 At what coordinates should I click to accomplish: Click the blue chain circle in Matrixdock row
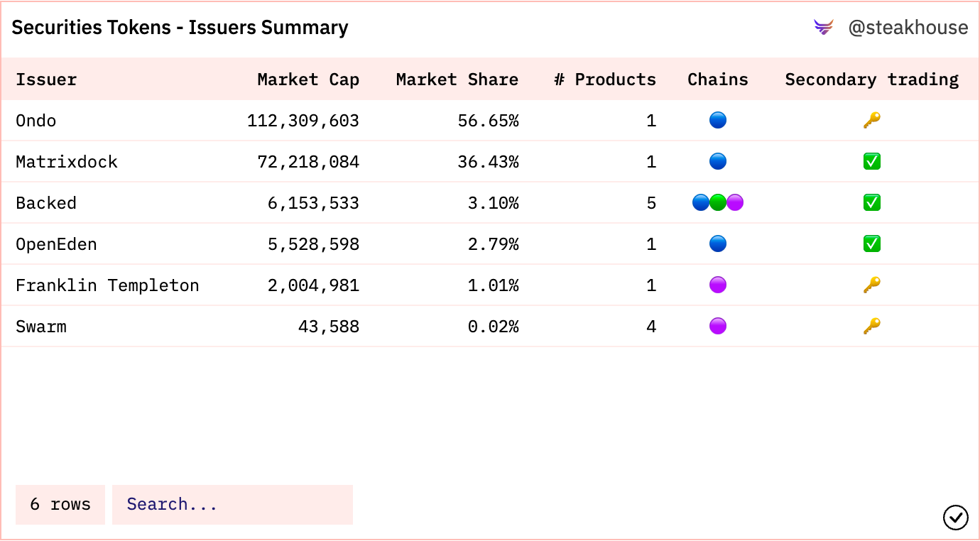point(718,162)
